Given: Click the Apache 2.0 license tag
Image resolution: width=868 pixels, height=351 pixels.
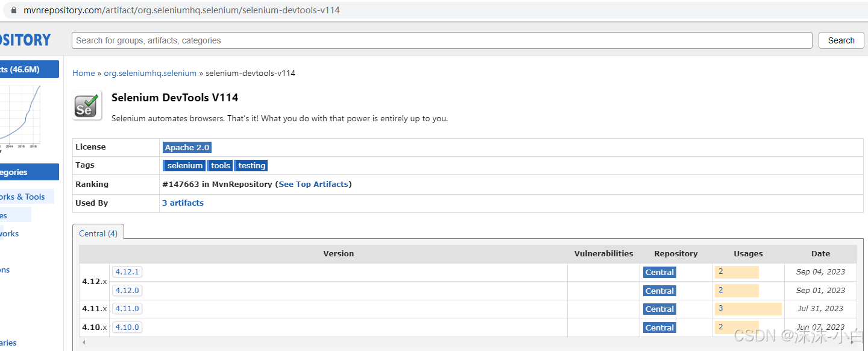Looking at the screenshot, I should point(187,147).
